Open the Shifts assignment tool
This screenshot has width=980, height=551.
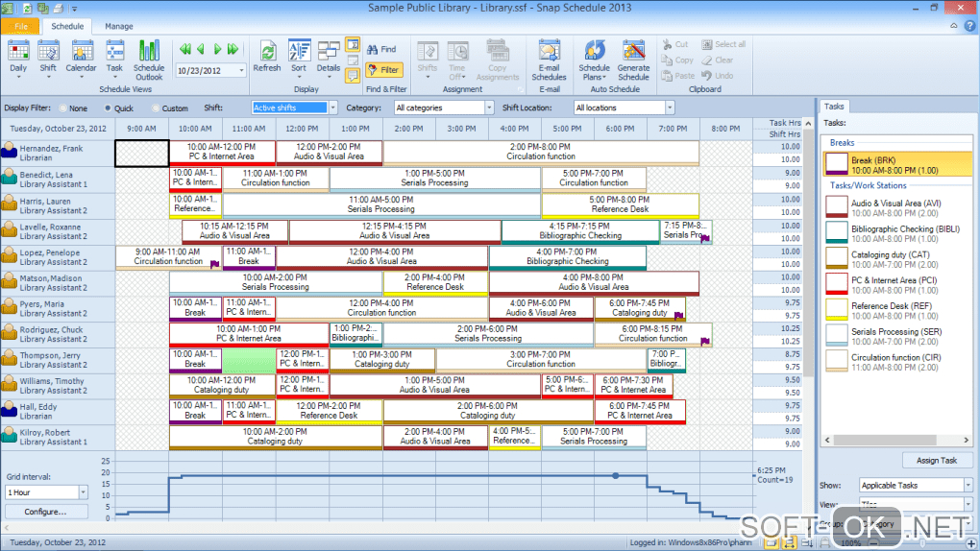click(x=428, y=59)
